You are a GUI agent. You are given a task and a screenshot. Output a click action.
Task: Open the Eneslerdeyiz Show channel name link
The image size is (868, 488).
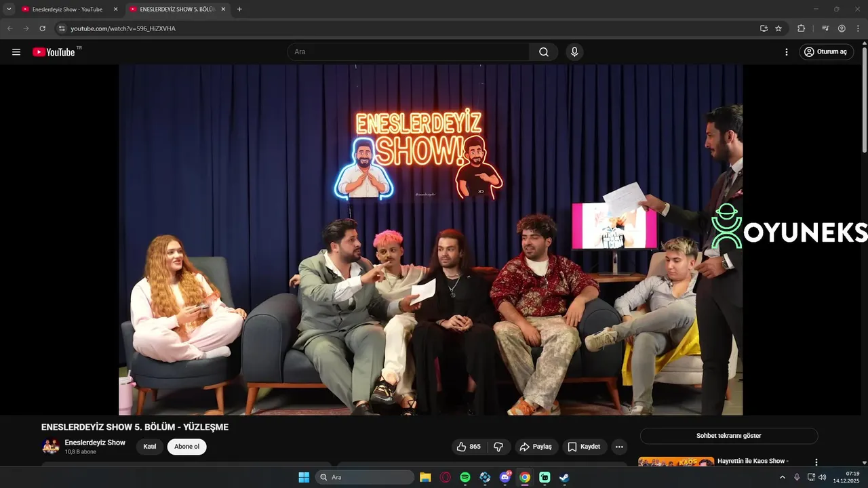click(95, 443)
